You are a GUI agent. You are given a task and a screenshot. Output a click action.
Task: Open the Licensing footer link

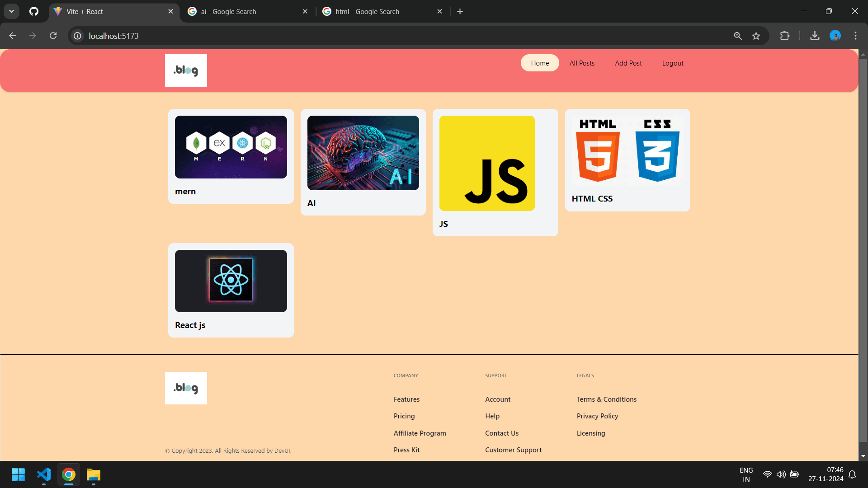click(x=591, y=433)
